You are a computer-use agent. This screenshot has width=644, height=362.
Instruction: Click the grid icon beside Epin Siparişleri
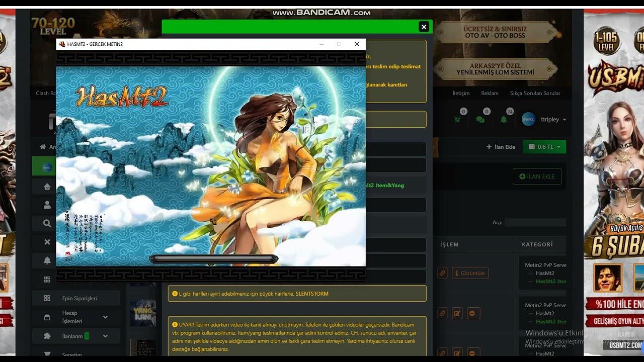tap(47, 298)
